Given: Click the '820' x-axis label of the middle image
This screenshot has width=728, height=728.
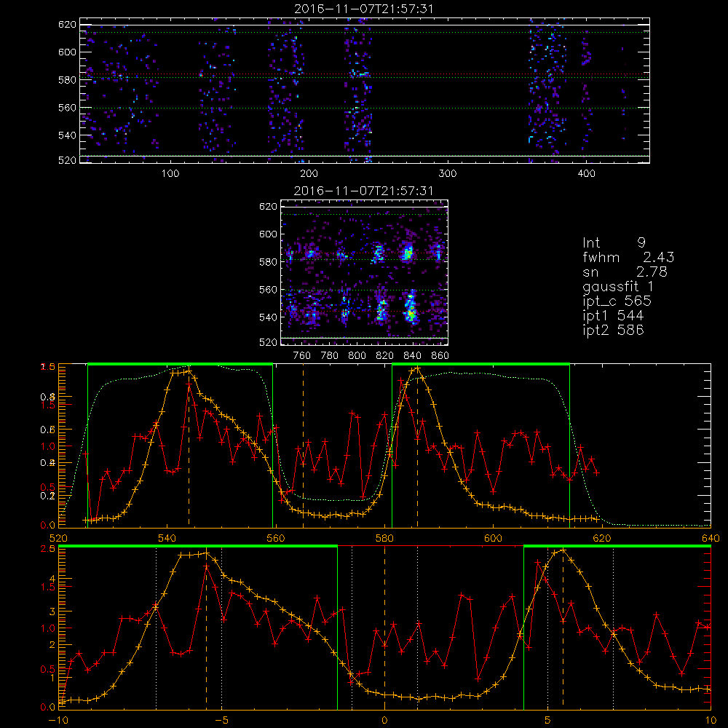Looking at the screenshot, I should pos(385,356).
